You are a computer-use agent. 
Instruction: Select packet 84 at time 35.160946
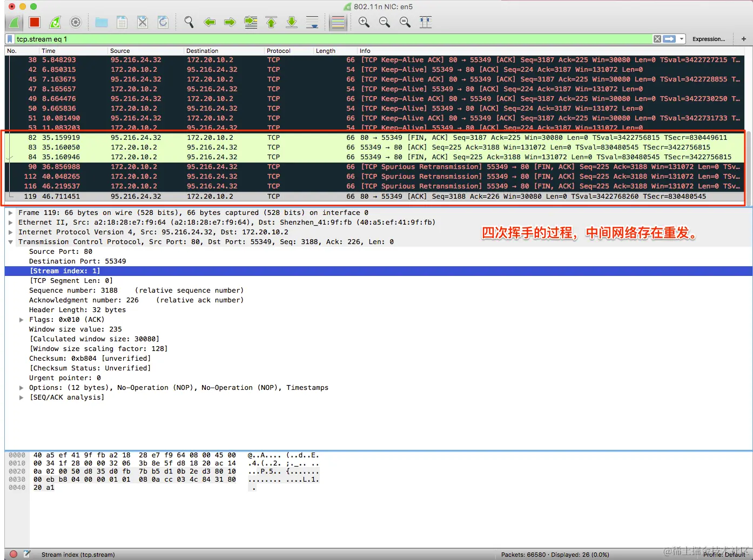(375, 157)
